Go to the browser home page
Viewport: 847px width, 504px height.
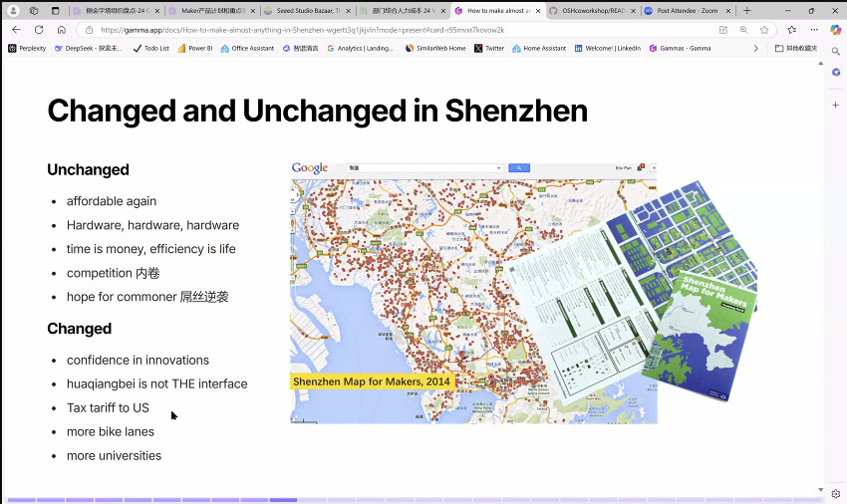(61, 30)
